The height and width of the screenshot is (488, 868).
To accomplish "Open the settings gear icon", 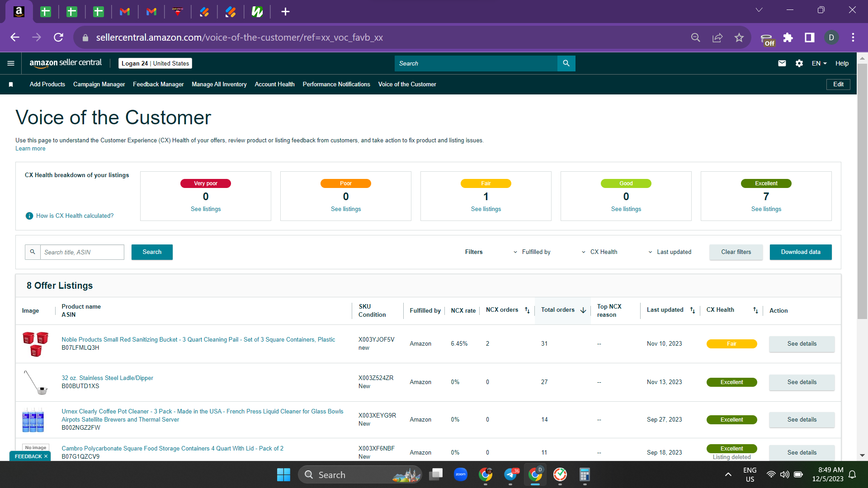I will [799, 63].
